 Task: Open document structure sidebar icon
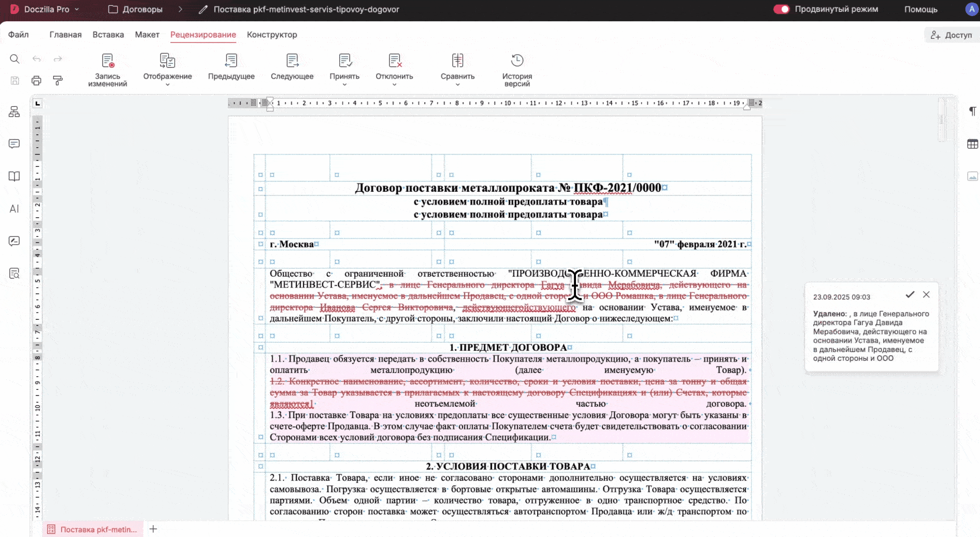(x=15, y=111)
